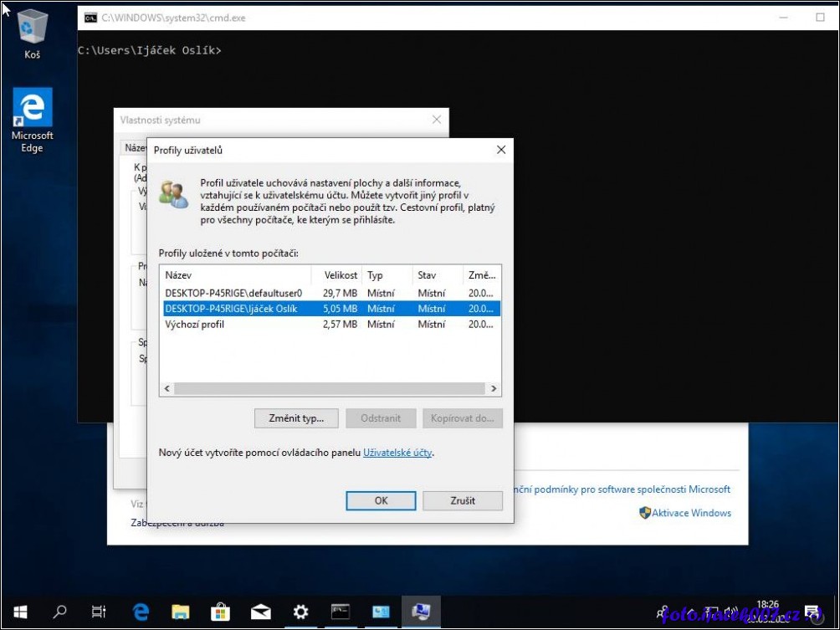Screen dimensions: 840x630
Task: Launch Microsoft Edge from the taskbar
Action: (141, 612)
